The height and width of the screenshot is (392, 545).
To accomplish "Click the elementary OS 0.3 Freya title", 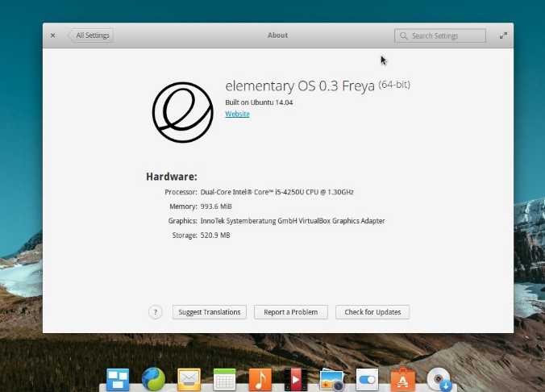I will coord(300,85).
